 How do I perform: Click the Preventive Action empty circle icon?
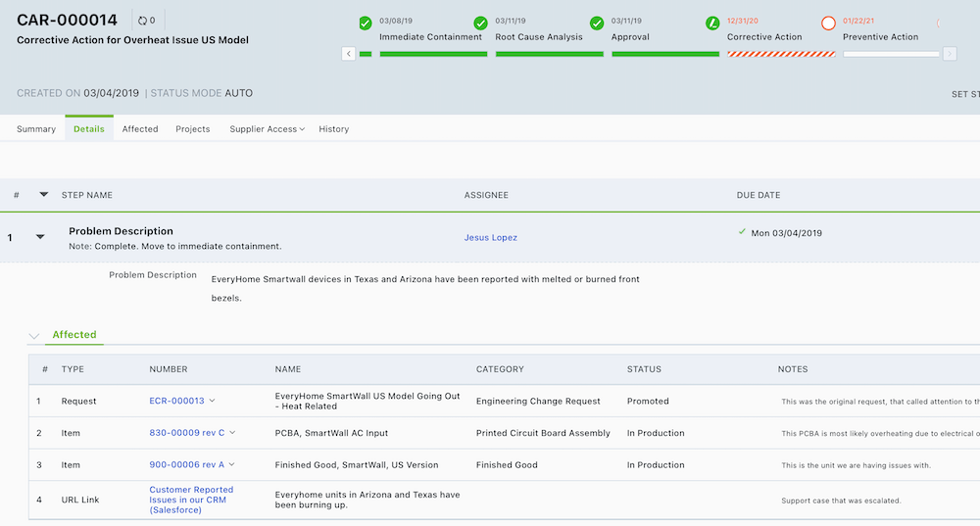tap(828, 23)
